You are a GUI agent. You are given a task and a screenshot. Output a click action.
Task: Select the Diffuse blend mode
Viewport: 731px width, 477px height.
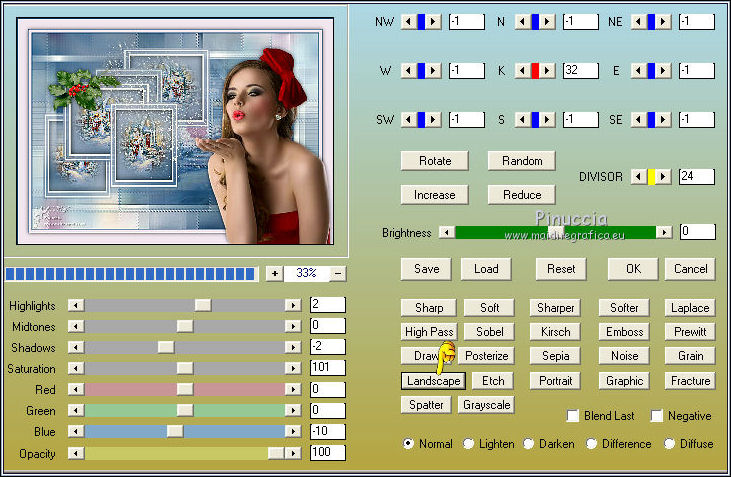[x=669, y=443]
